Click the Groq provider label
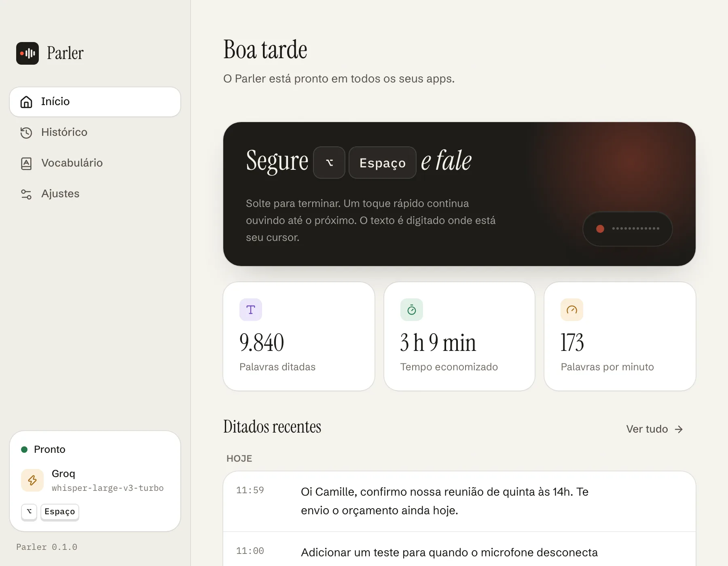The height and width of the screenshot is (566, 728). tap(63, 474)
